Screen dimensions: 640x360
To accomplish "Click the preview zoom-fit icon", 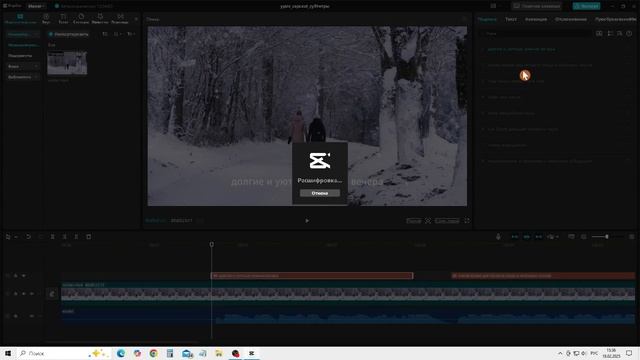I will [x=428, y=221].
